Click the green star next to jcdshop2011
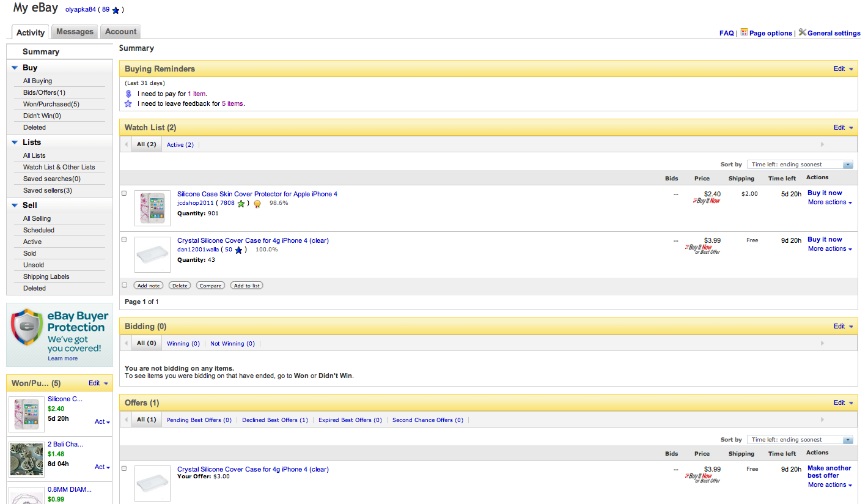 241,204
